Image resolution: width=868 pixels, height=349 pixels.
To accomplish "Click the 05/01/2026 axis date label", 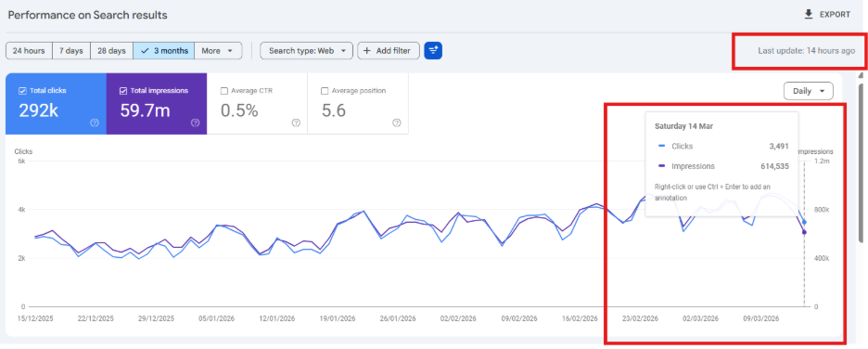I will (x=216, y=318).
